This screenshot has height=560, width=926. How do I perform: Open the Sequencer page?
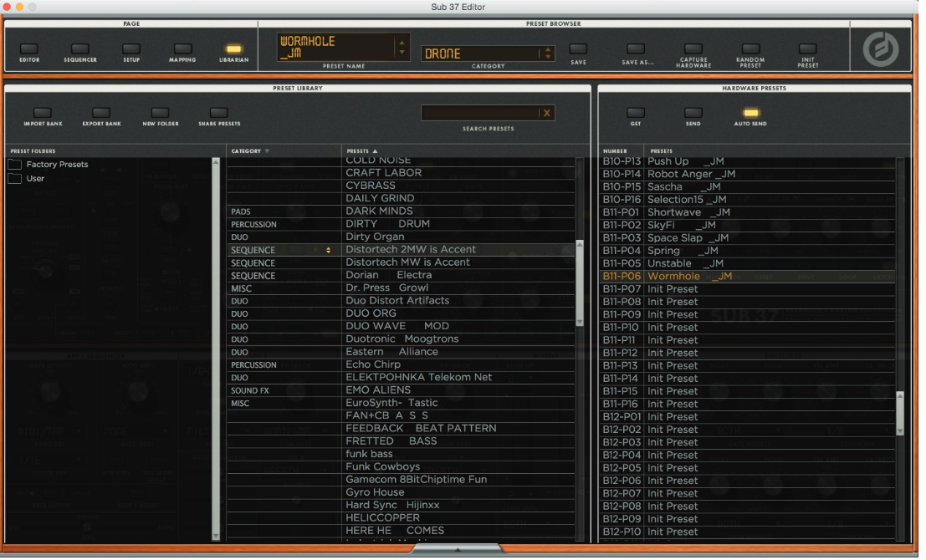79,48
